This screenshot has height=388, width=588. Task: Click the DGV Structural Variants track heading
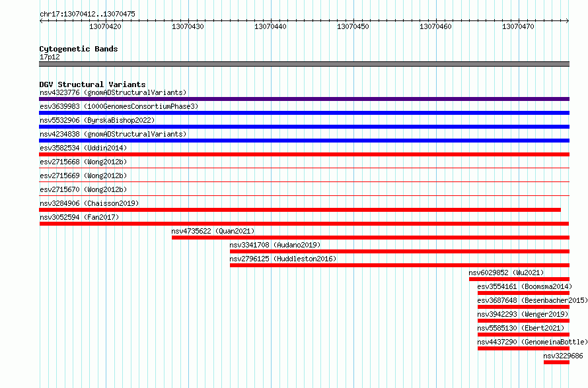[92, 84]
